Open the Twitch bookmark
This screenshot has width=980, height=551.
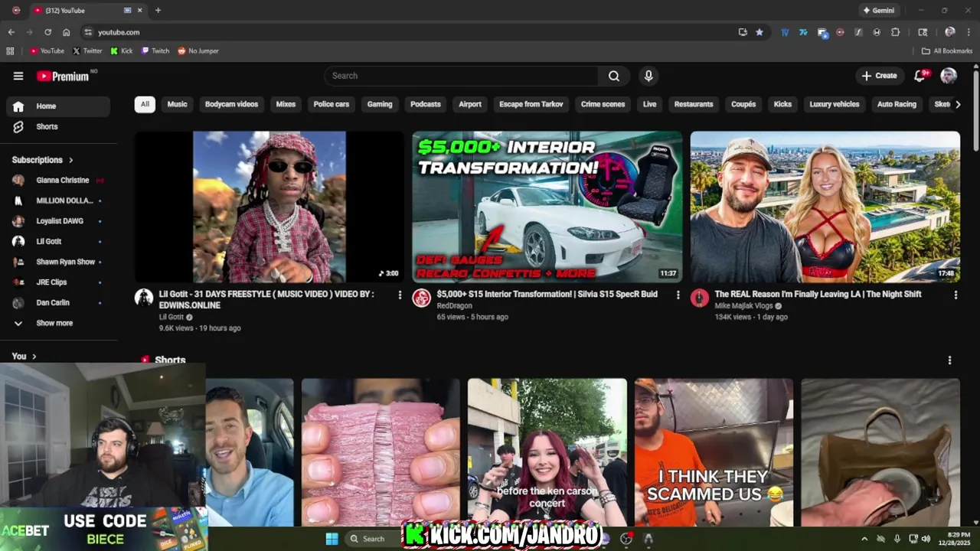[x=155, y=51]
